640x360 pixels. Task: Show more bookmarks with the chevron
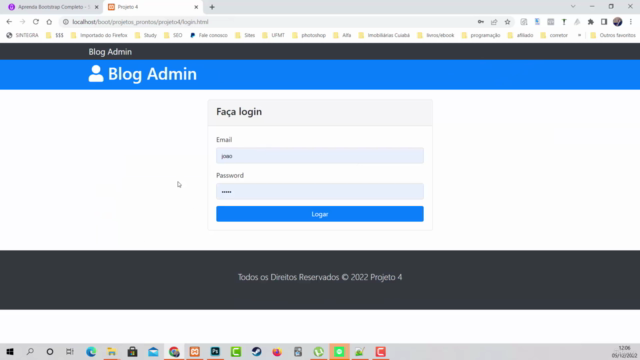[579, 36]
